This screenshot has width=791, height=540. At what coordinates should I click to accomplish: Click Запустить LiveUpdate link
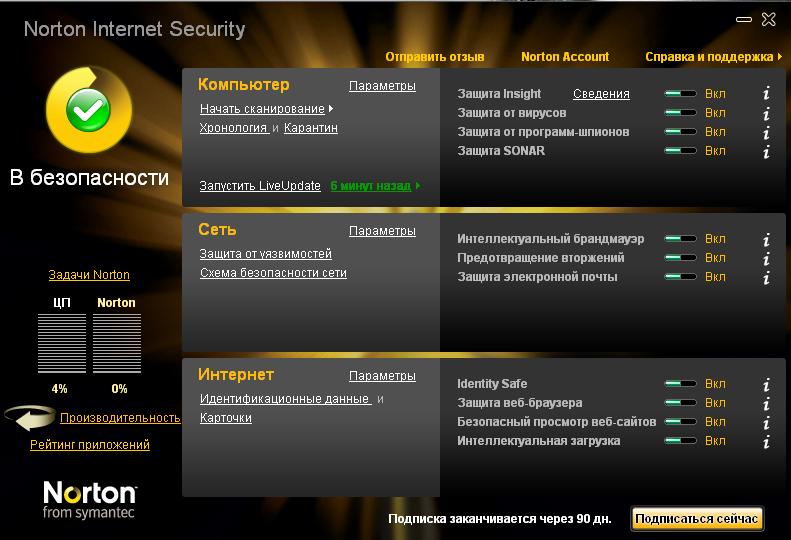coord(260,186)
